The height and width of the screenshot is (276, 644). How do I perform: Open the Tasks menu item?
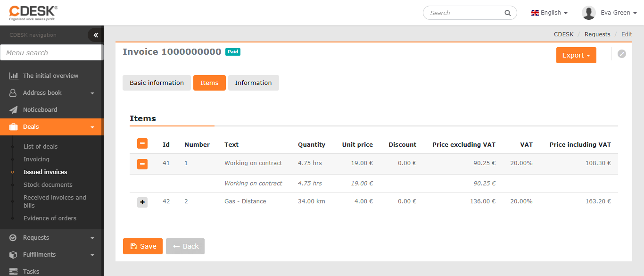[51, 271]
